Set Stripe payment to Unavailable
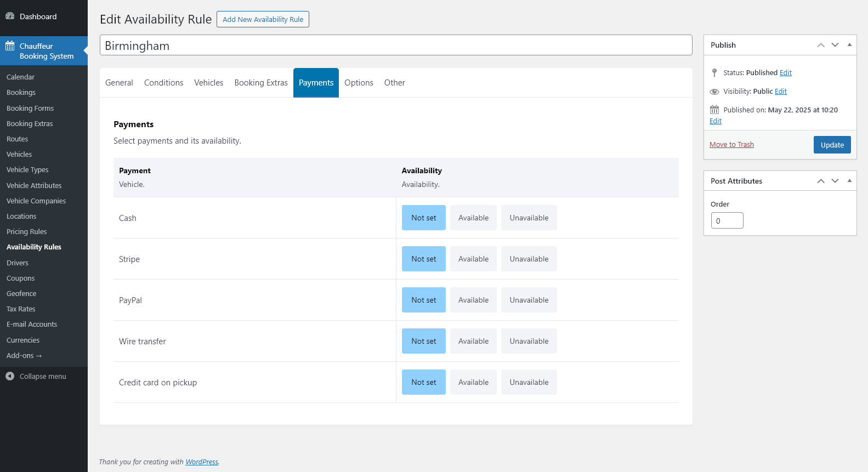Screen dimensions: 868x472 pos(529,259)
